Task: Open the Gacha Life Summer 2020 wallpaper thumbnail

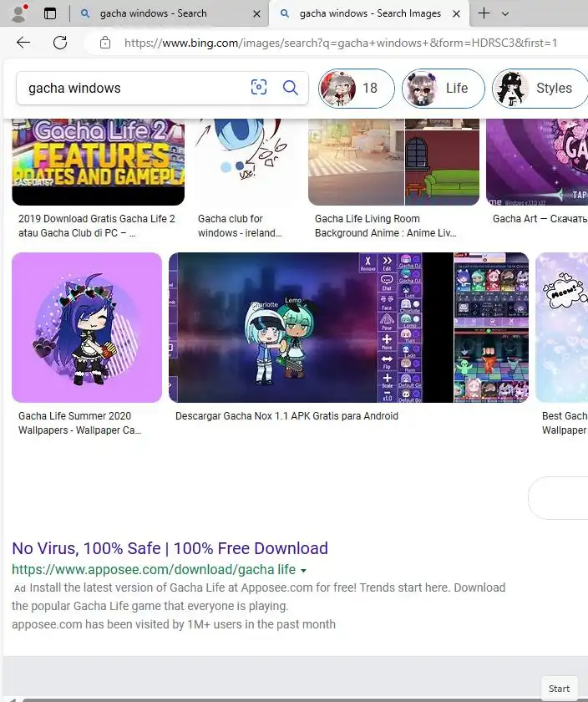Action: coord(87,328)
